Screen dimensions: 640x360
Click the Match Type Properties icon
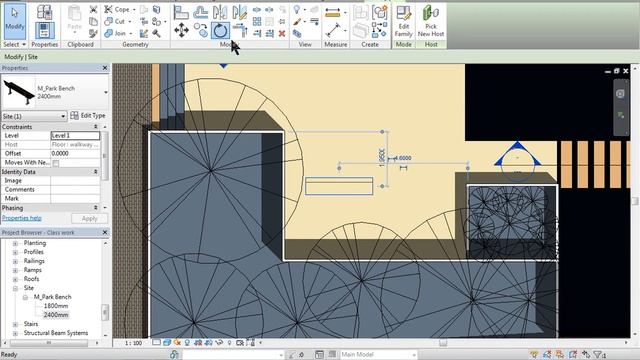coord(93,33)
